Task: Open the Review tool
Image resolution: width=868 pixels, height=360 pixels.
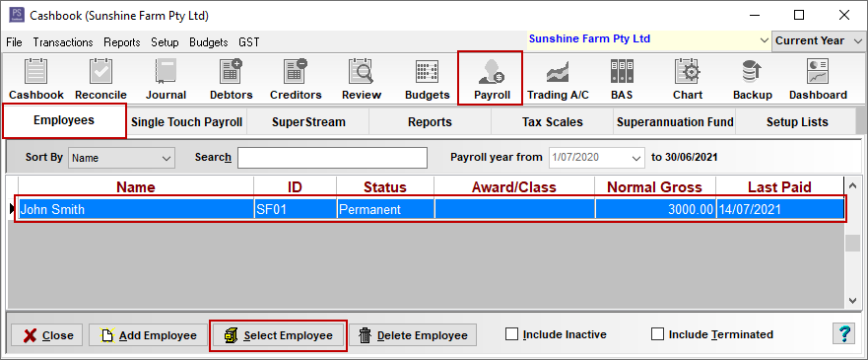Action: pos(362,79)
